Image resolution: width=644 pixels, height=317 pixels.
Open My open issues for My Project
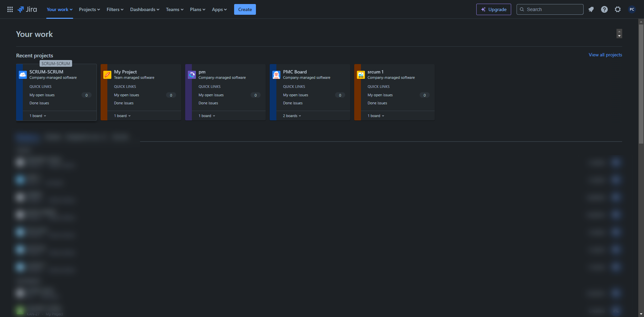pyautogui.click(x=126, y=95)
